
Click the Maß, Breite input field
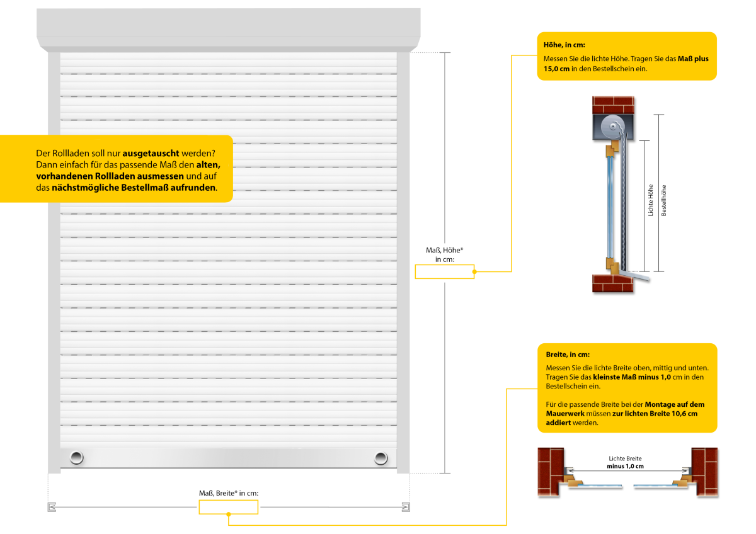tap(228, 507)
